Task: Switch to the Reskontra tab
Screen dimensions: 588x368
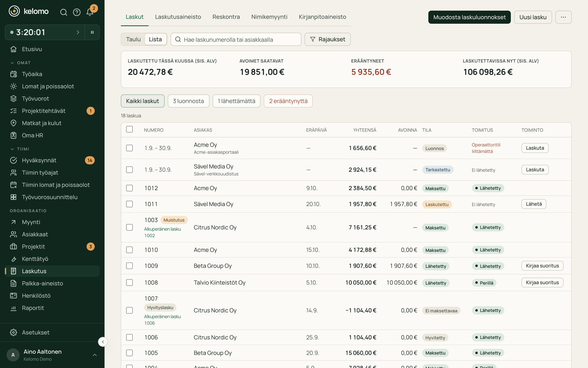Action: pos(226,17)
